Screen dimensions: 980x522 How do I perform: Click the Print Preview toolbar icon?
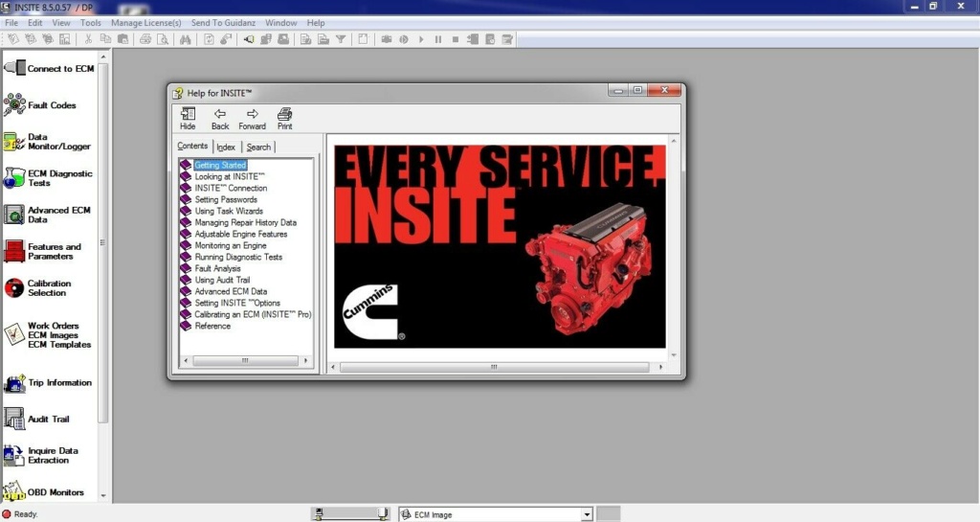click(x=163, y=39)
